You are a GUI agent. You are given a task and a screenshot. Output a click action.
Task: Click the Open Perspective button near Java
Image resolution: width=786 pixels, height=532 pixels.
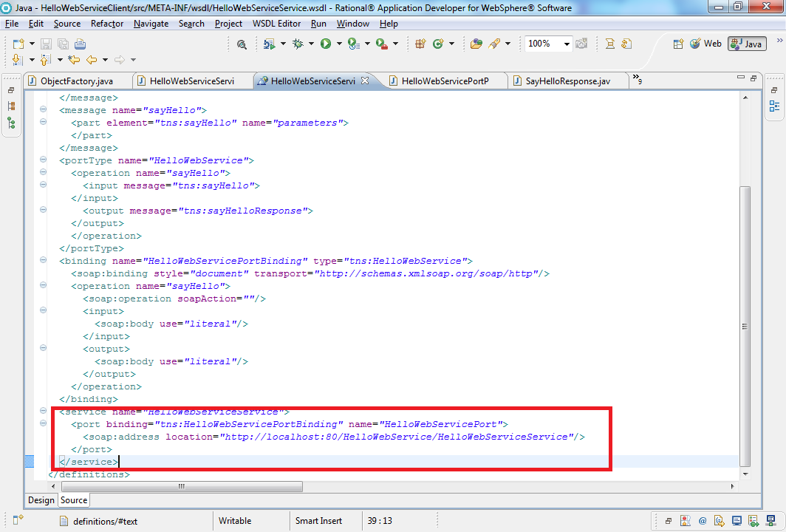tap(678, 43)
